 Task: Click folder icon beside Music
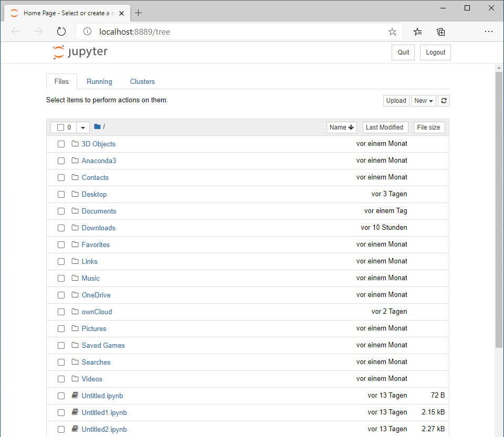tap(75, 278)
